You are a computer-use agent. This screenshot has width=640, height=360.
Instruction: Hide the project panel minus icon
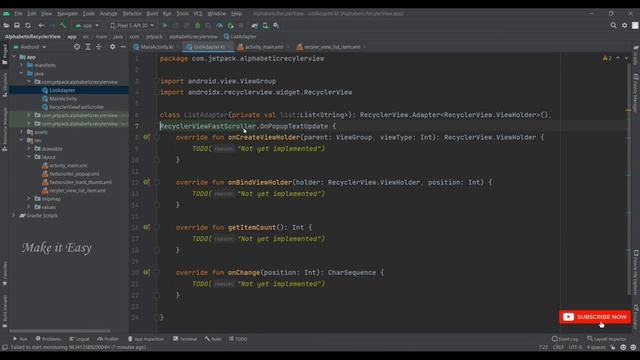point(123,47)
